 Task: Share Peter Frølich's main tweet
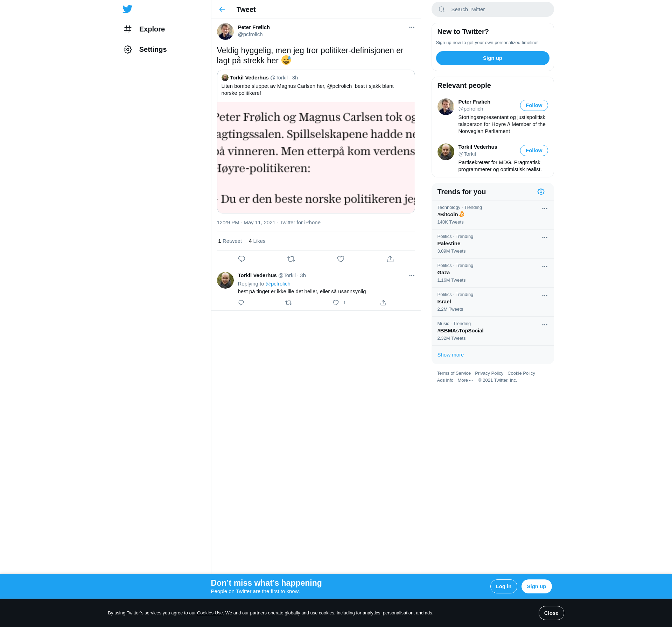390,259
